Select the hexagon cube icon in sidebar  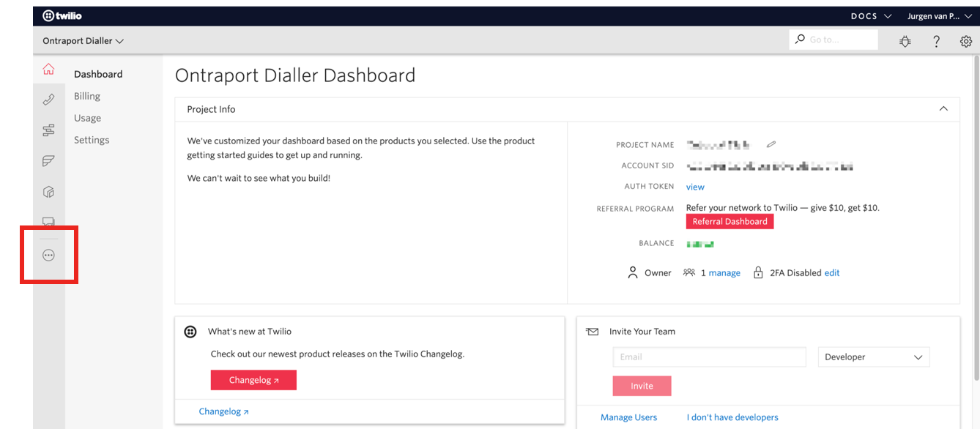tap(48, 192)
